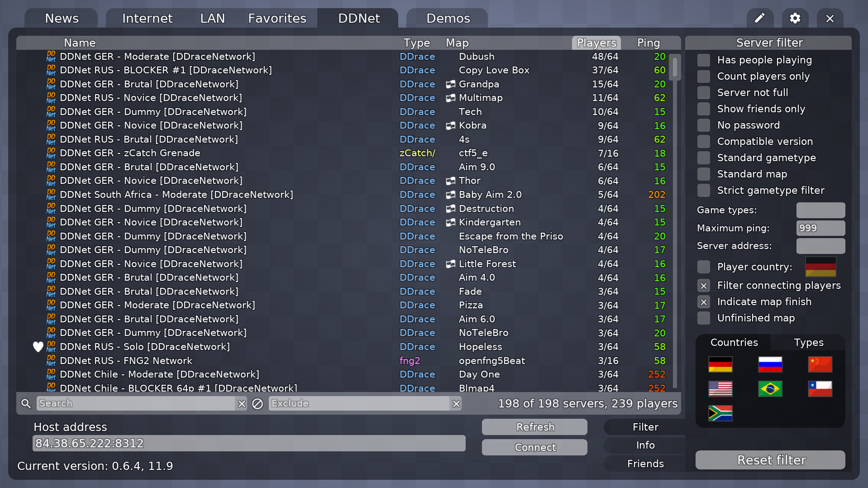
Task: Click the search magnifier icon
Action: 26,403
